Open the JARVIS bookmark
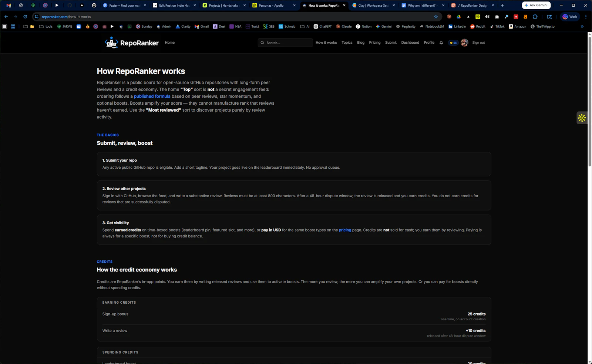The image size is (592, 364). coord(65,27)
